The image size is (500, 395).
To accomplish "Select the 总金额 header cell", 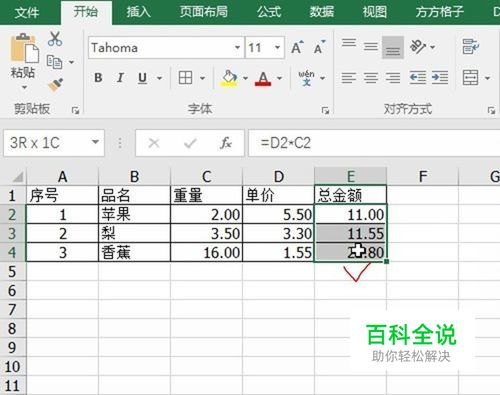I will pos(350,195).
